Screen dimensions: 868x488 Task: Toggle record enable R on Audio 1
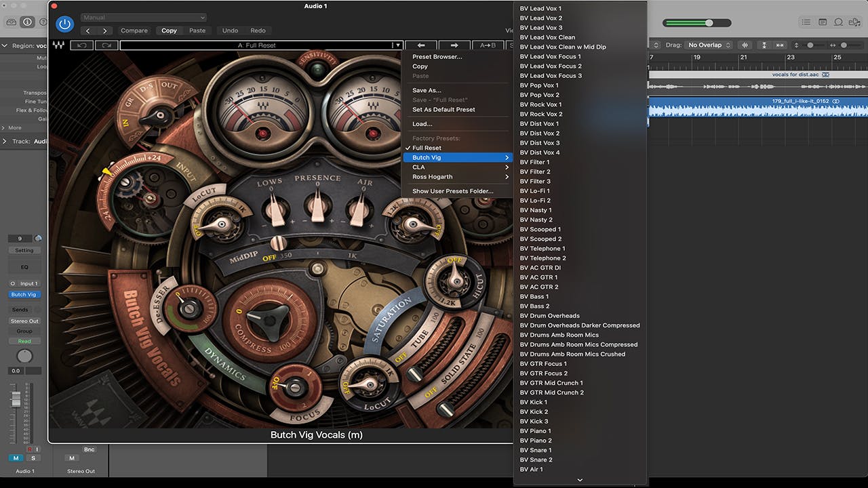29,449
